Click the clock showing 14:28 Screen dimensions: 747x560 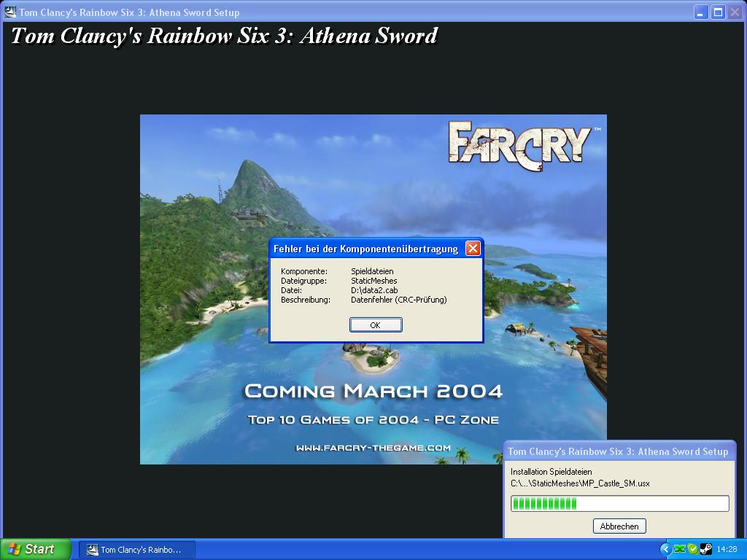pyautogui.click(x=727, y=549)
